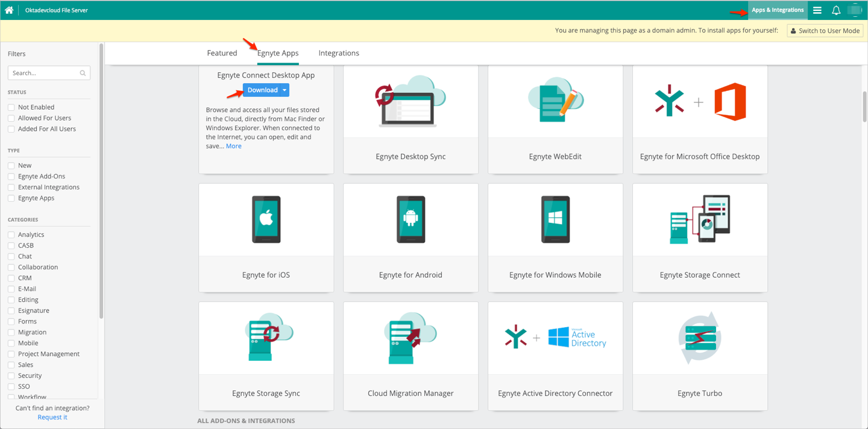Open the user avatar menu
The width and height of the screenshot is (868, 429).
(x=854, y=10)
